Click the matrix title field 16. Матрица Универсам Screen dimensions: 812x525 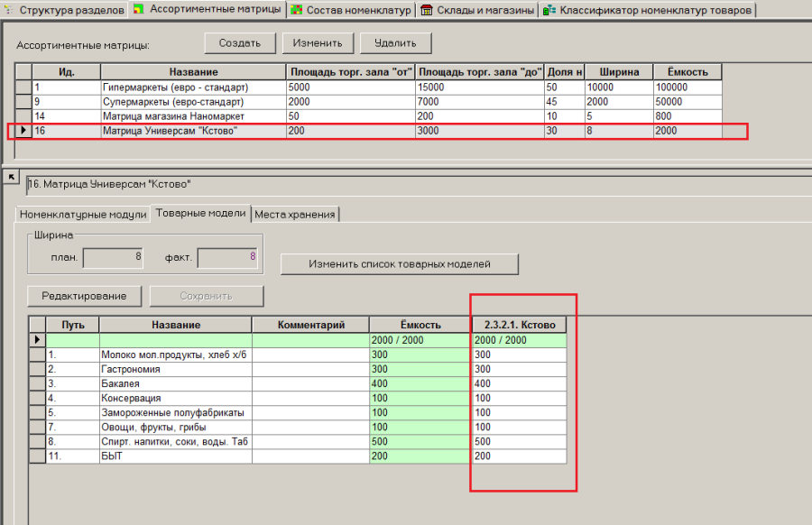(419, 185)
